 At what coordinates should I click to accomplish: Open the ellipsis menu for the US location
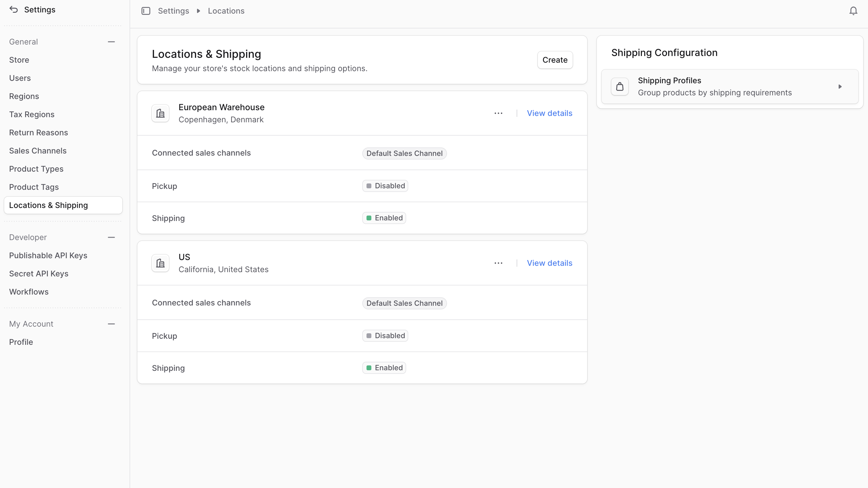pyautogui.click(x=498, y=263)
